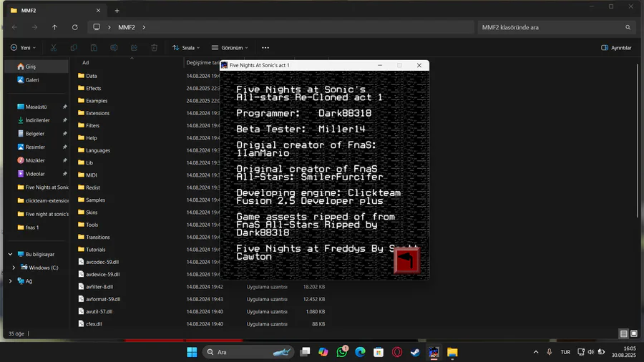644x362 pixels.
Task: Open Masaüstü in the sidebar
Action: click(36, 107)
